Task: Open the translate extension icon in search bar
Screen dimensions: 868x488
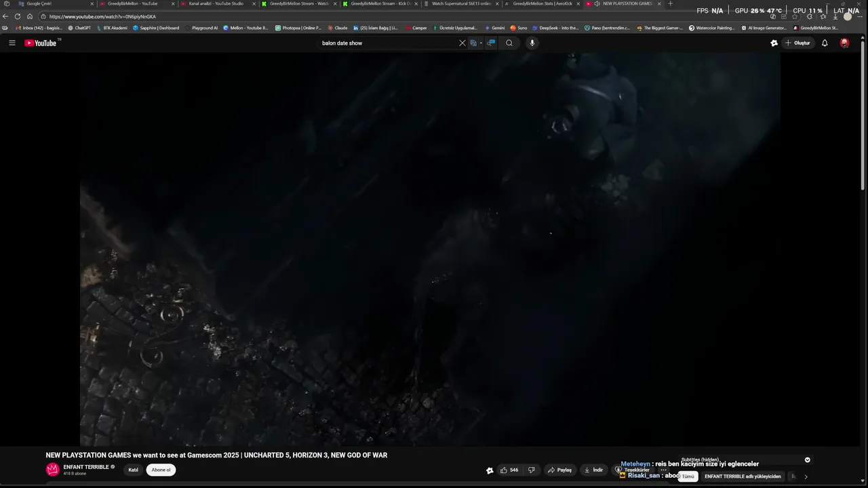Action: click(473, 43)
